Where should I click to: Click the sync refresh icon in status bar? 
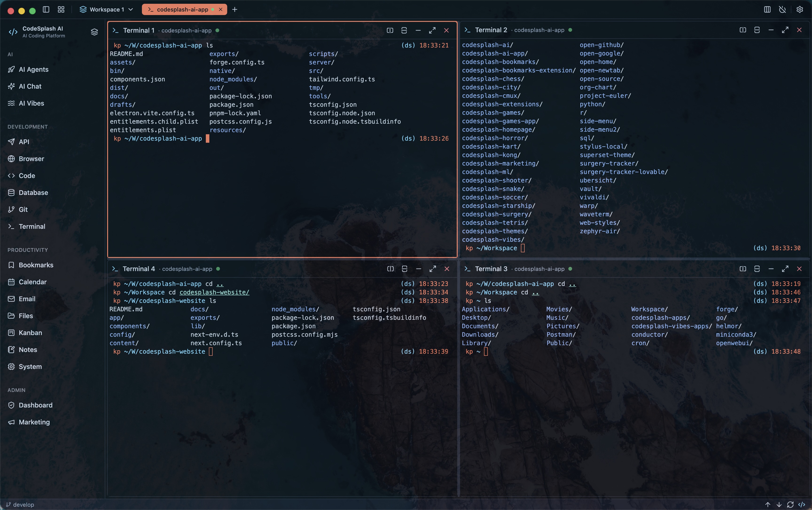[790, 505]
